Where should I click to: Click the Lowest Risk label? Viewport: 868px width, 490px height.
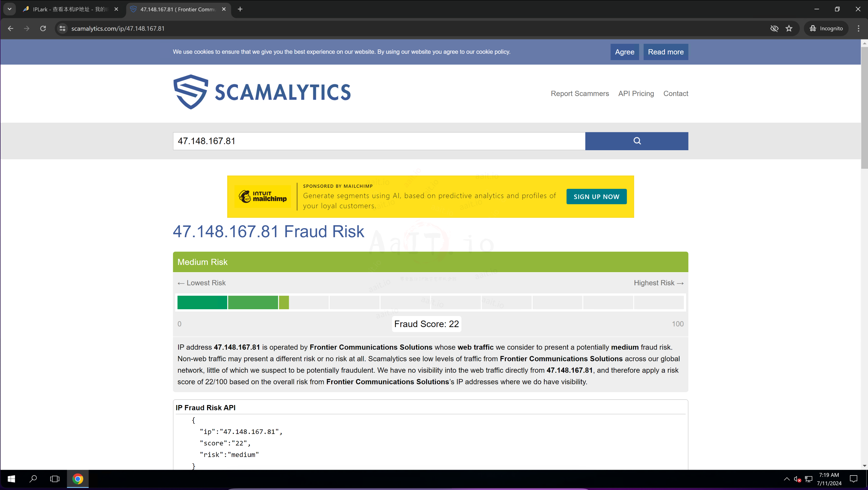click(x=202, y=283)
